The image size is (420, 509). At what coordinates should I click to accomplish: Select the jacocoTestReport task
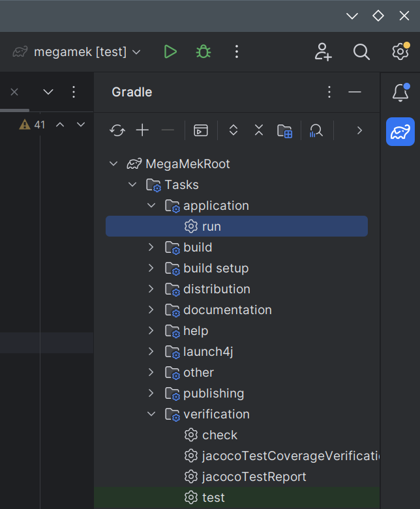click(x=254, y=477)
